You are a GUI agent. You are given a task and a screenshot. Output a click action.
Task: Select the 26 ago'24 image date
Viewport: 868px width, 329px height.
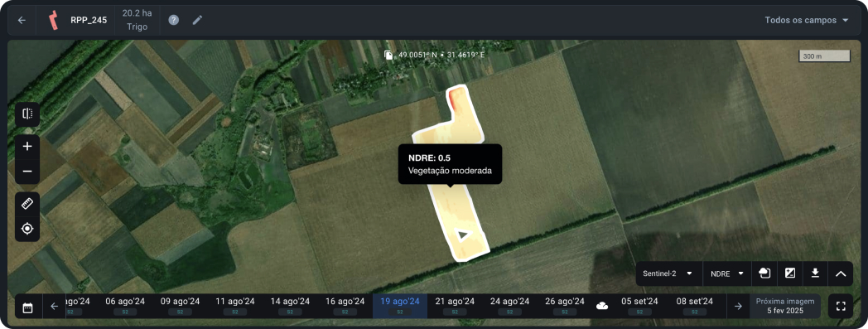pos(565,307)
